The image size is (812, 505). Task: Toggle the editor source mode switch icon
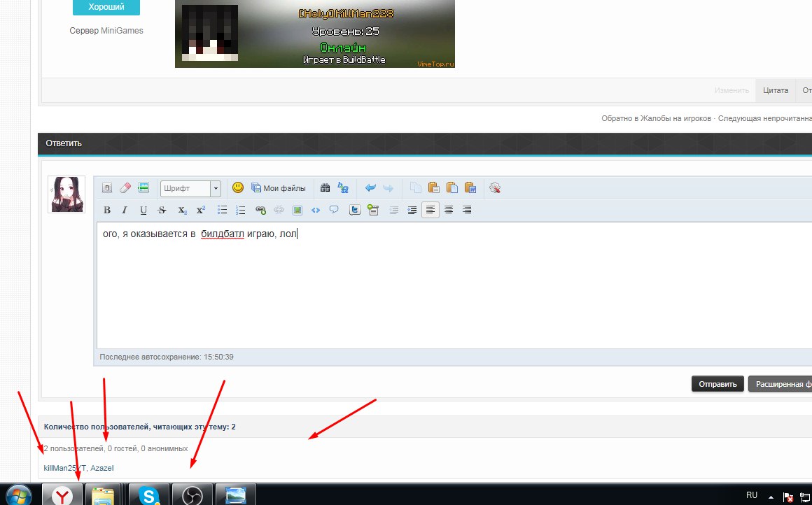[x=106, y=188]
